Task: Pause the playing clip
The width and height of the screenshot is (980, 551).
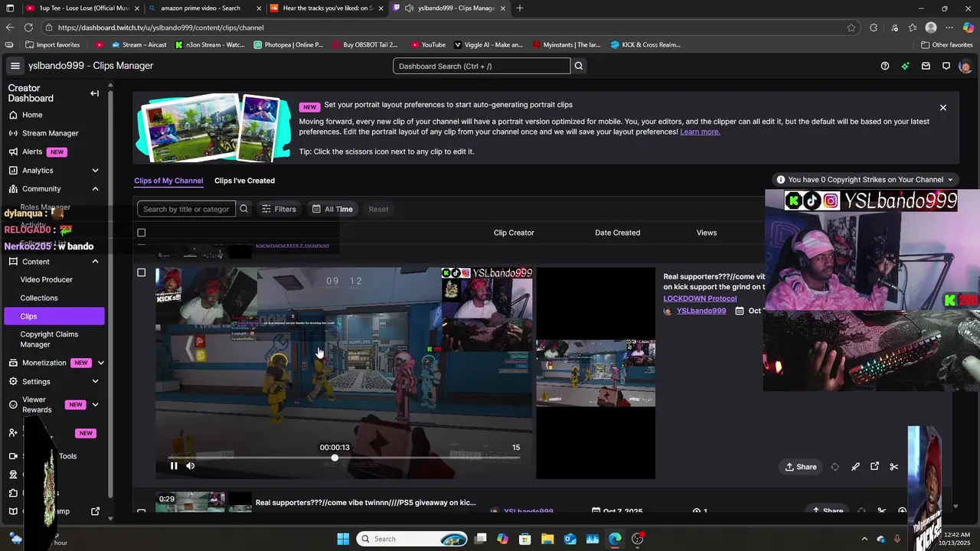Action: tap(174, 465)
